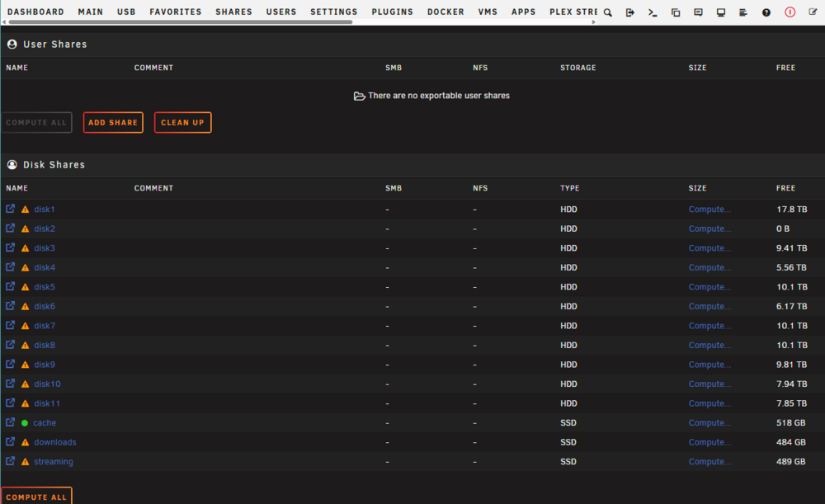Click the navigation bar horizontal scrollbar
The image size is (825, 504).
(181, 22)
